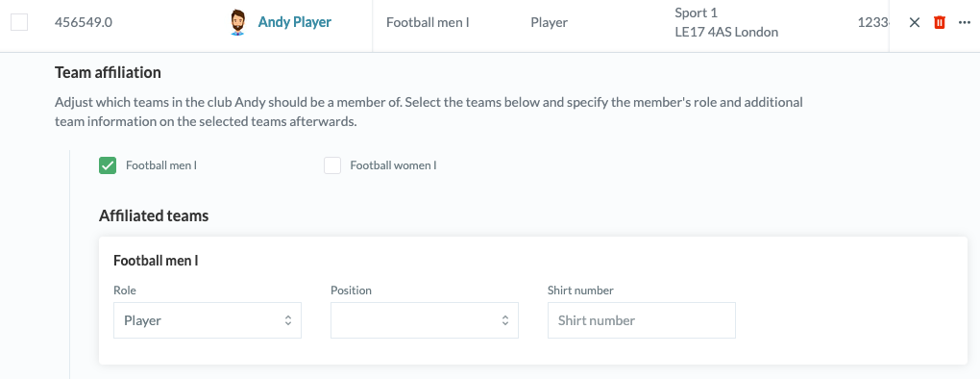
Task: Delete the member using the red trash icon
Action: 939,22
